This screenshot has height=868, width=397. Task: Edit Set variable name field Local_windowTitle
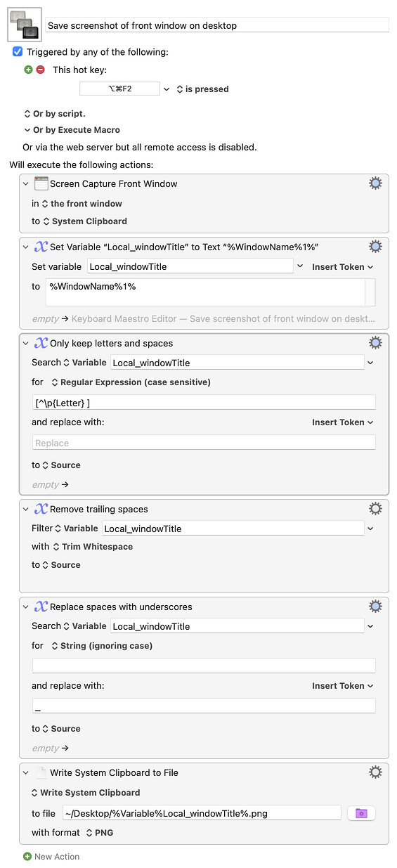[190, 266]
